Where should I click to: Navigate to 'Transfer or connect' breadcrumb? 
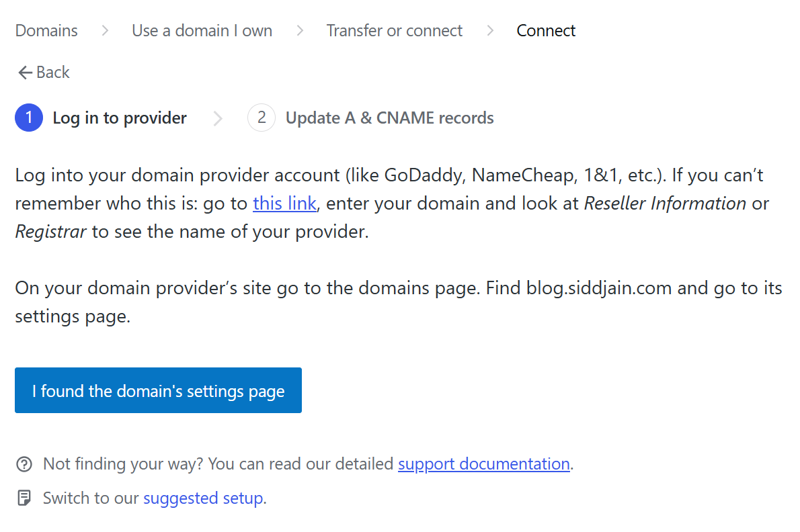pos(395,31)
